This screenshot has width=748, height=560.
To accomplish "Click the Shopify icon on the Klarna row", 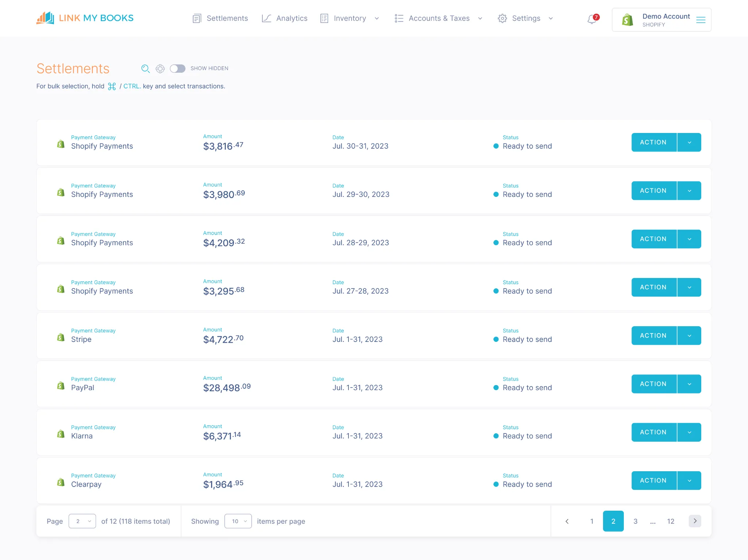I will click(x=61, y=434).
